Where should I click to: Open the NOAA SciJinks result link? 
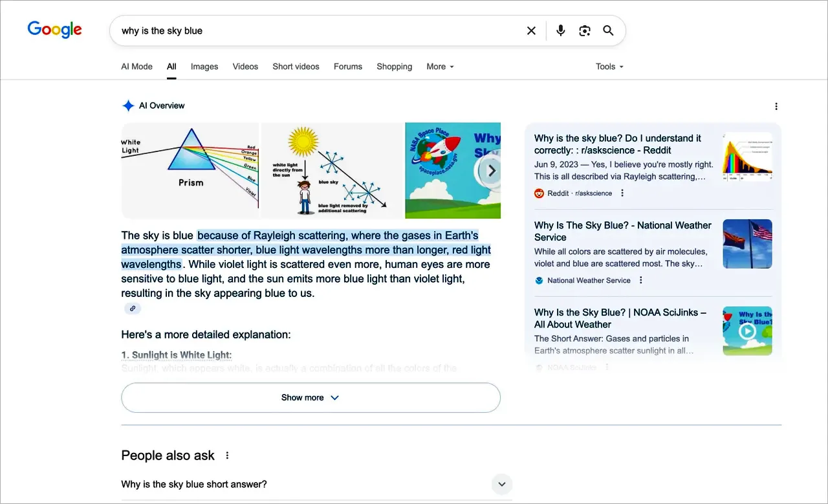click(620, 318)
